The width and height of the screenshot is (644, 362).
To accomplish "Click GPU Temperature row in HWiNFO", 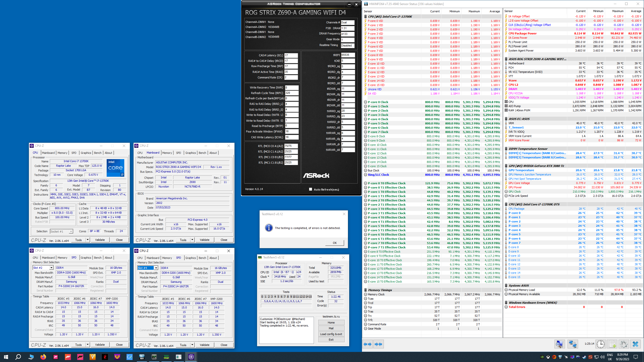I will pos(574,170).
